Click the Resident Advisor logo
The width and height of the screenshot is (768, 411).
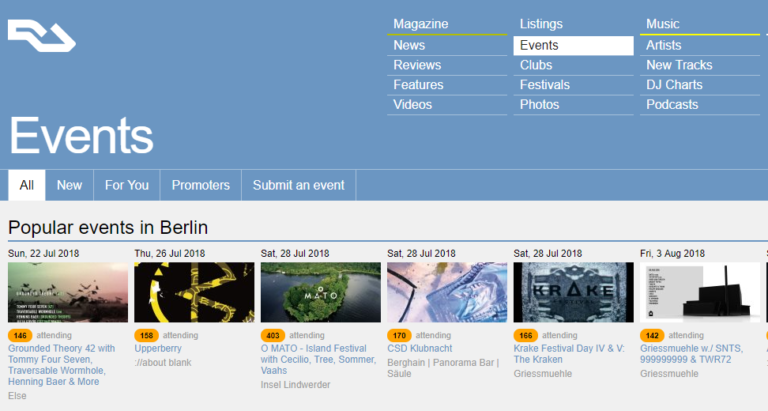42,36
